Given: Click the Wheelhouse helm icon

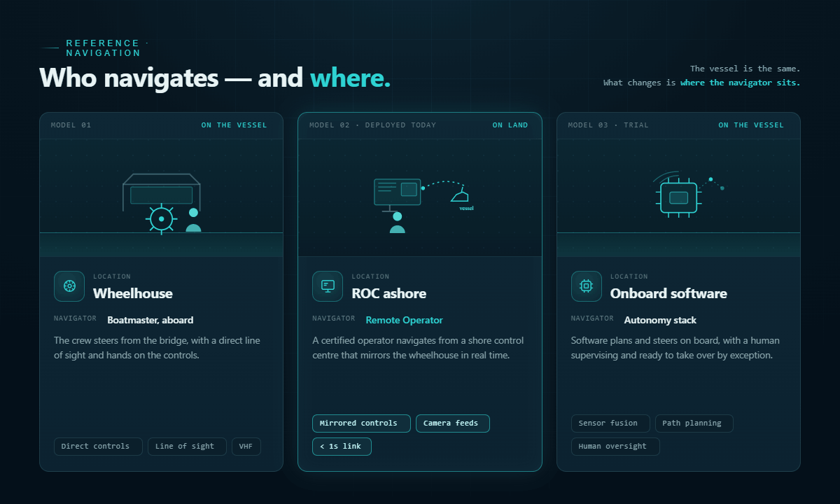Looking at the screenshot, I should 69,286.
